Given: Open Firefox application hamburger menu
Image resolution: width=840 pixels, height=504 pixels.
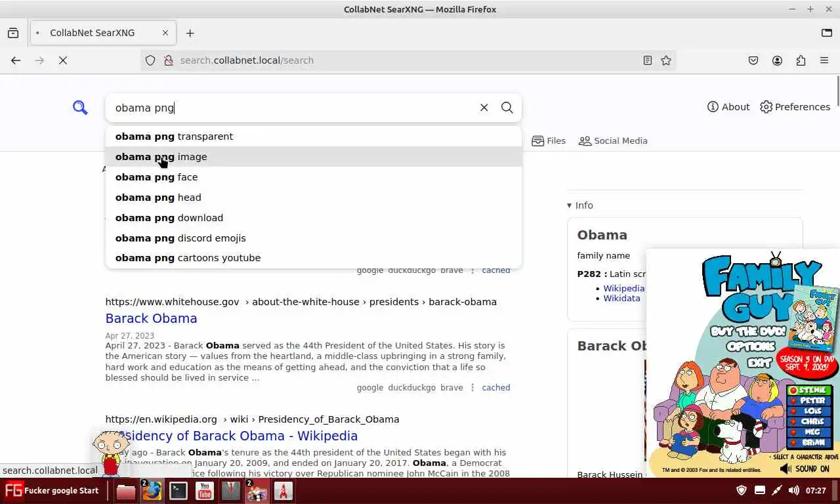Looking at the screenshot, I should pos(824,60).
